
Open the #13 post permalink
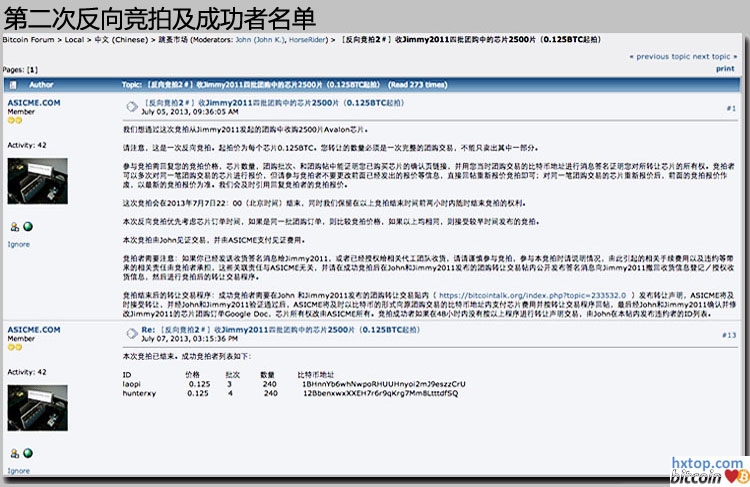click(x=728, y=335)
